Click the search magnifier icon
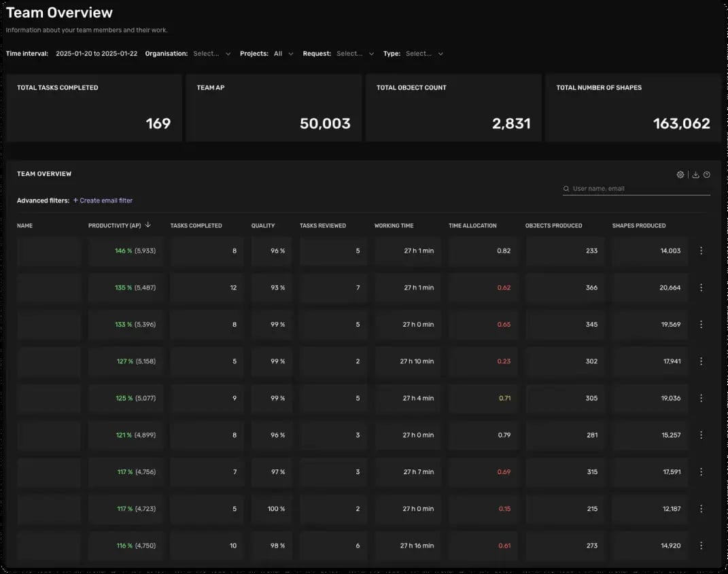This screenshot has width=728, height=574. (566, 188)
